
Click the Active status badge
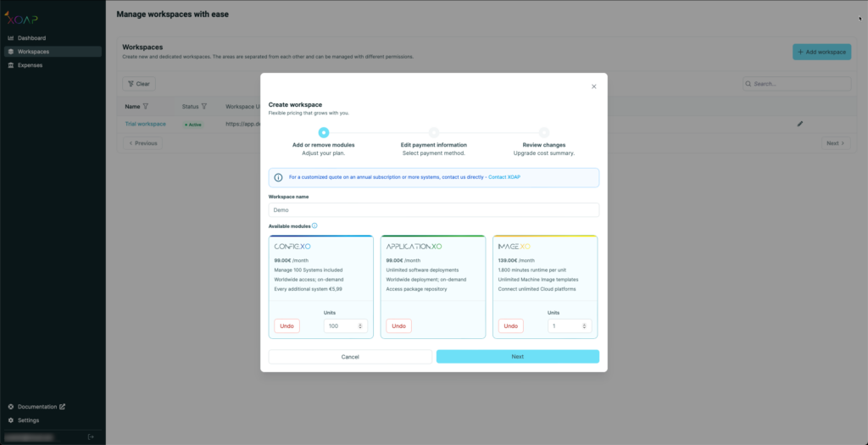pos(192,125)
